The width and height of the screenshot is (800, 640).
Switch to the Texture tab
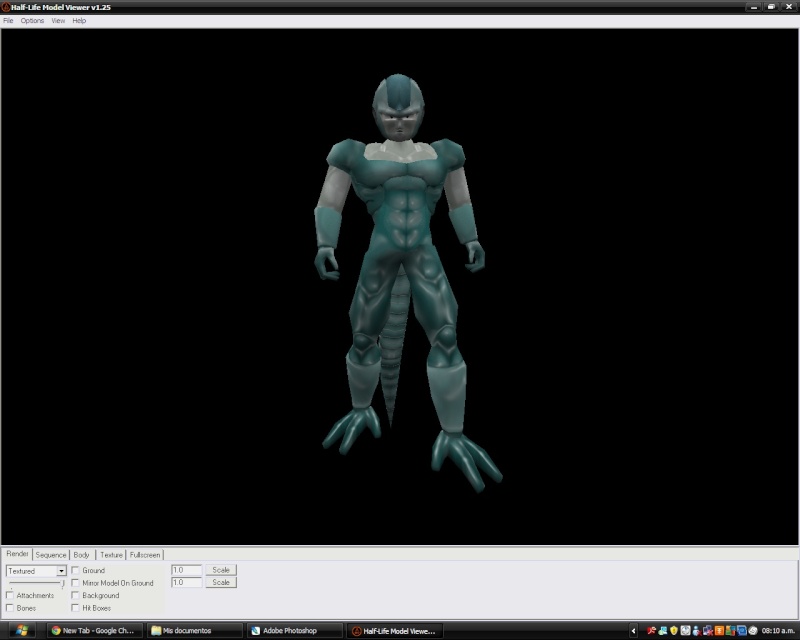coord(111,555)
